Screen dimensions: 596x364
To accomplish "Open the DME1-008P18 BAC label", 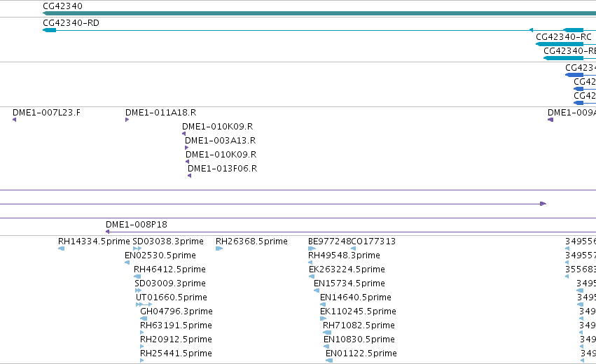I will pos(137,225).
